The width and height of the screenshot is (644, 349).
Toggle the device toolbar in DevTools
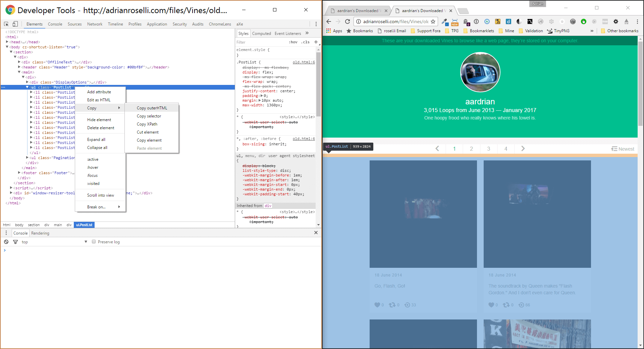coord(15,24)
